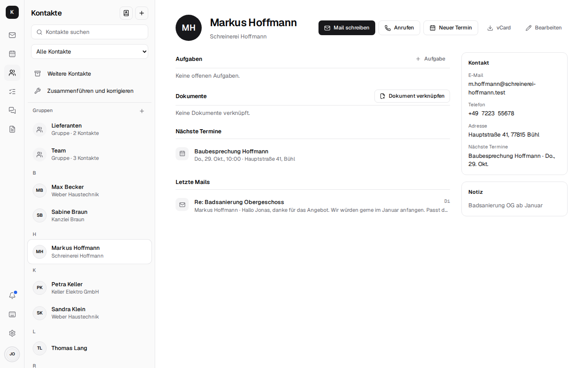Click the Anrufen button

(x=399, y=28)
